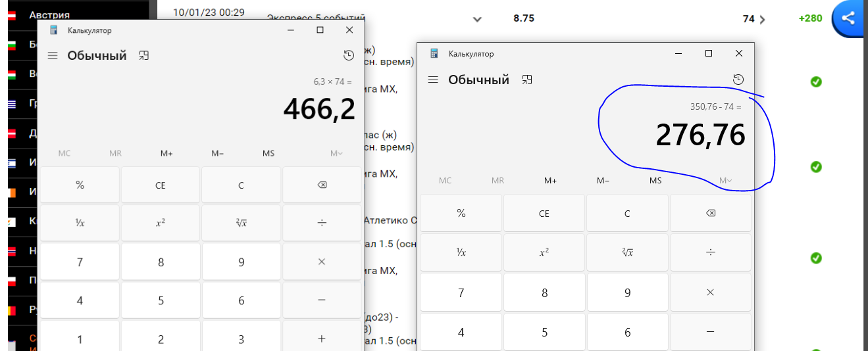This screenshot has width=868, height=351.
Task: Toggle keep-on-top in the left calculator
Action: tap(144, 56)
